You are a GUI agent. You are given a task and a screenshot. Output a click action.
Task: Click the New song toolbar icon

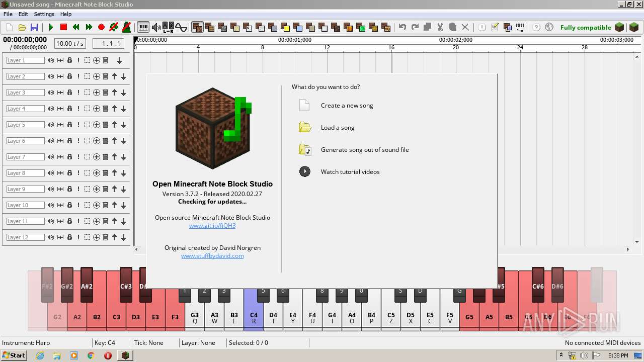click(10, 27)
